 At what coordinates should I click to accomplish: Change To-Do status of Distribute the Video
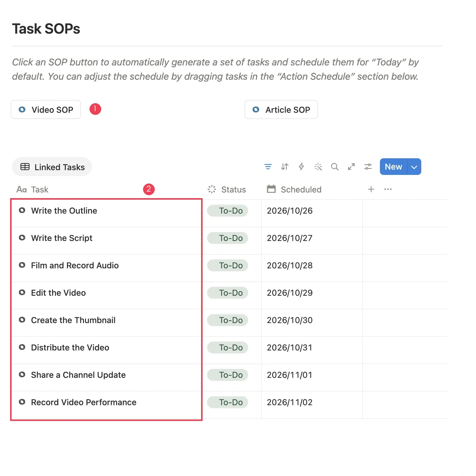pyautogui.click(x=228, y=347)
